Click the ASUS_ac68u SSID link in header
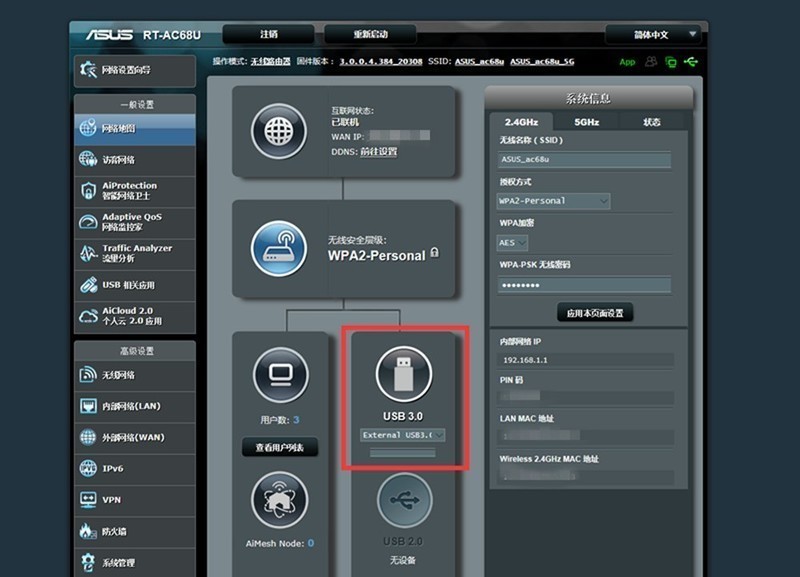Viewport: 800px width, 577px height. click(479, 62)
